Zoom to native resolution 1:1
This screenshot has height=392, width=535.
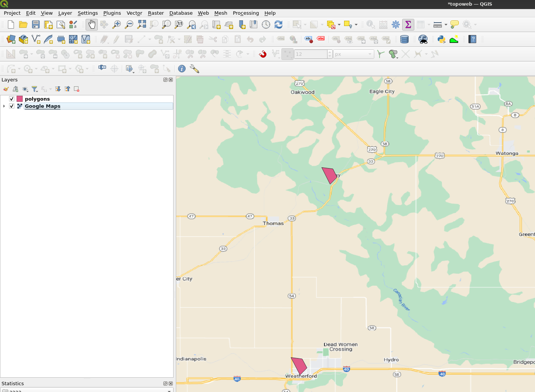pos(179,24)
